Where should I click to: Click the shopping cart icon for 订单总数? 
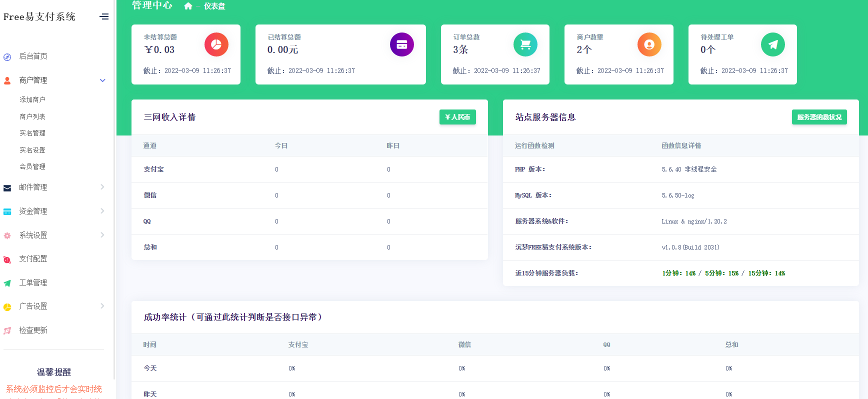click(x=525, y=44)
